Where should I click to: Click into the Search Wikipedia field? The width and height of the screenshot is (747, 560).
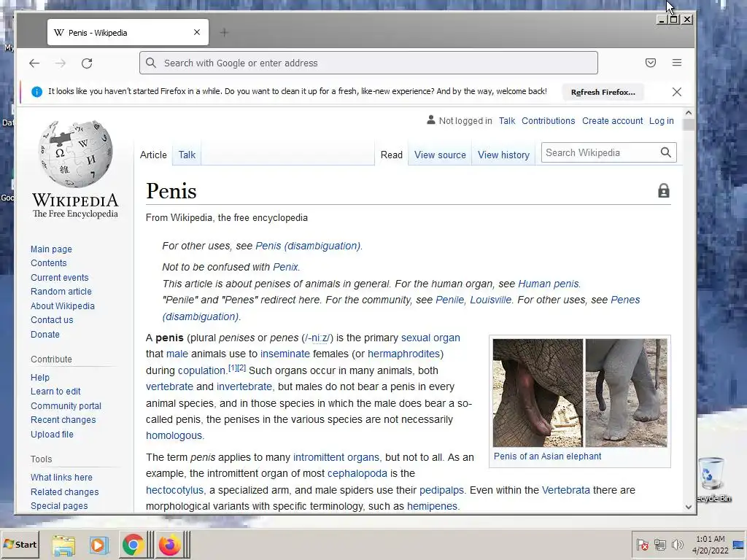(x=599, y=152)
